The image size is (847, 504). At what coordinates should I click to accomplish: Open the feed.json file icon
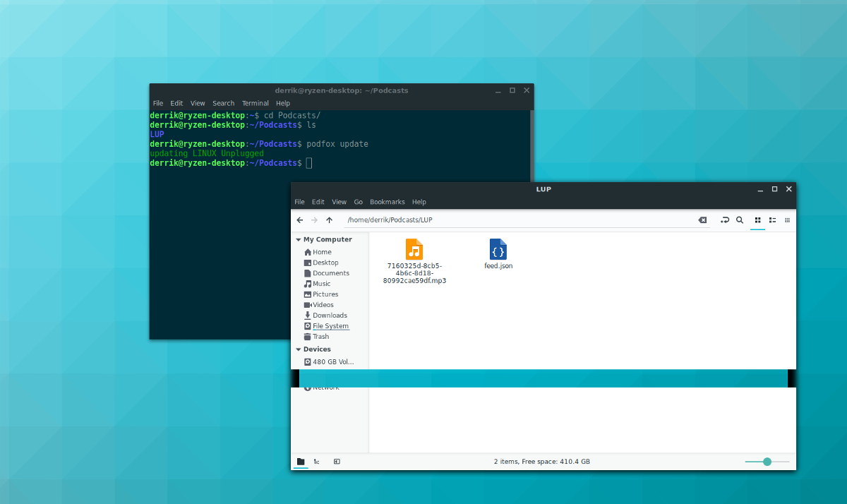click(498, 251)
